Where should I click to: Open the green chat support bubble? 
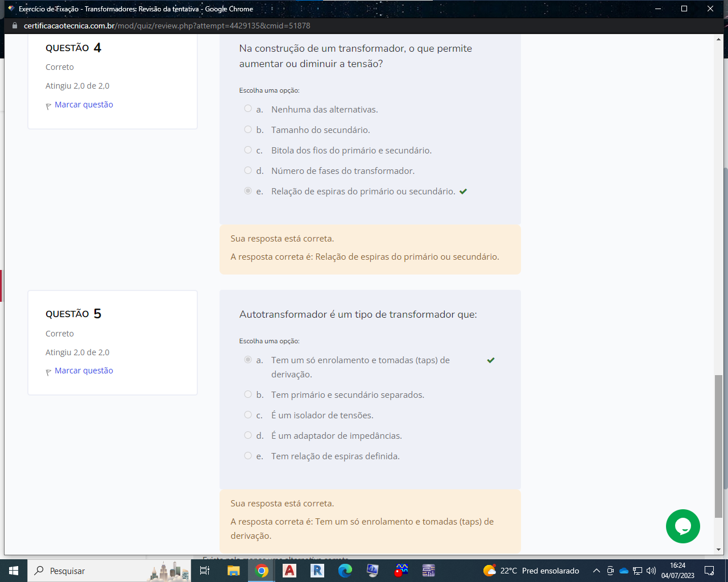(682, 526)
